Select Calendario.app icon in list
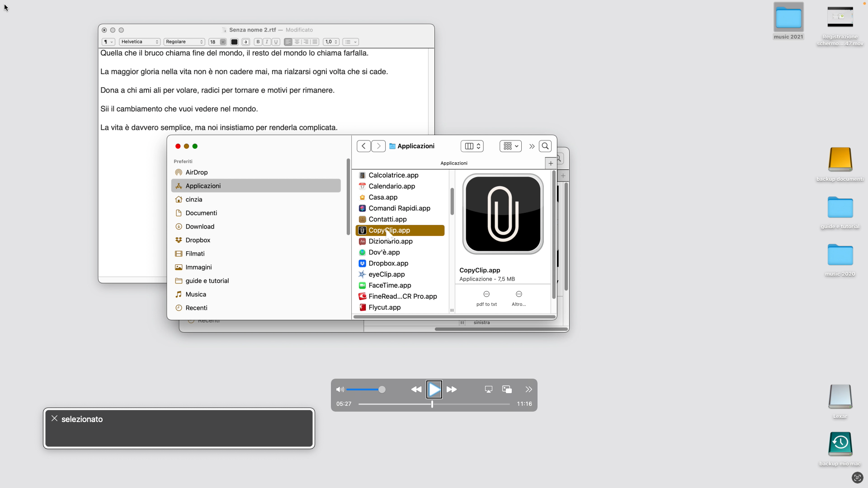Image resolution: width=868 pixels, height=488 pixels. pos(362,186)
